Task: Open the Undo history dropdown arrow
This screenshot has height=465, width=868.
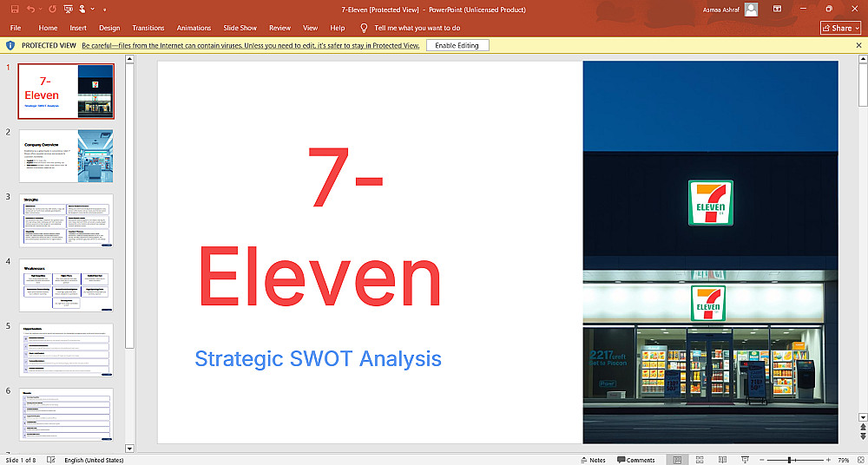Action: [x=41, y=10]
